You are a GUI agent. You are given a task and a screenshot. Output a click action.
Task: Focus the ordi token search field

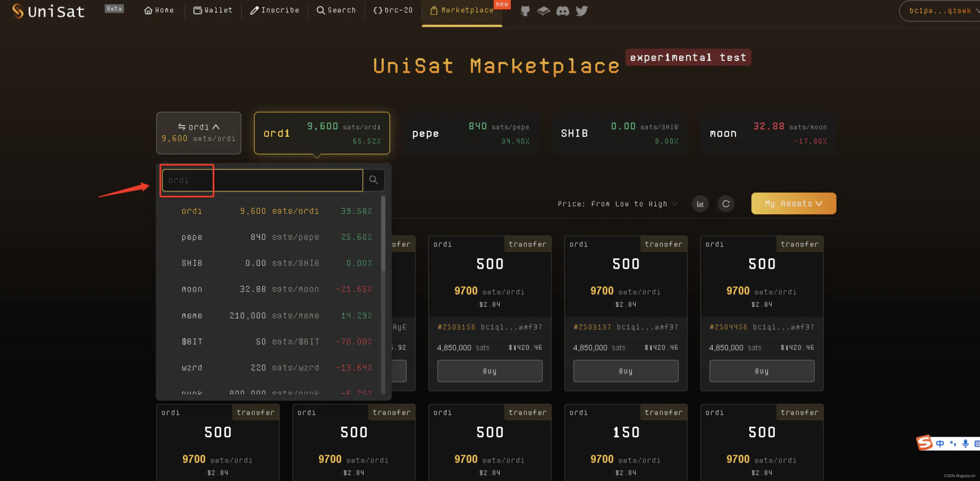262,180
